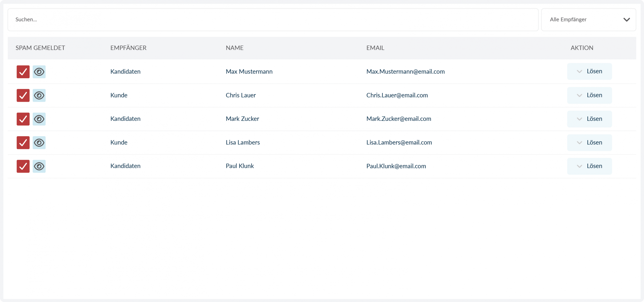View spam report for Chris Lauer
The width and height of the screenshot is (644, 302).
(x=39, y=95)
